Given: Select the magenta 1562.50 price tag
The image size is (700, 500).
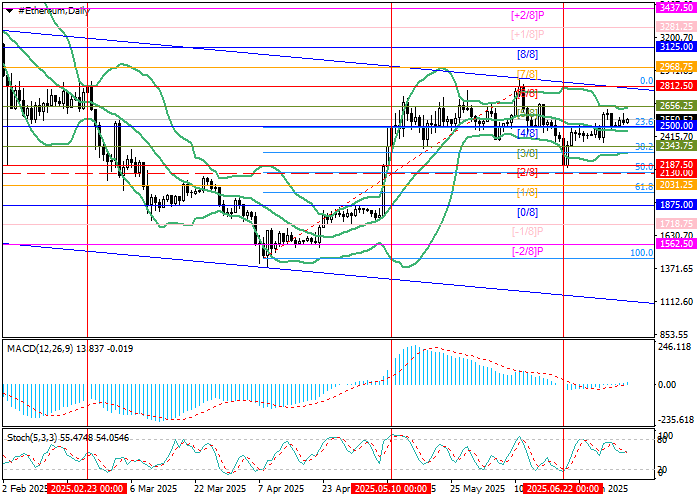Looking at the screenshot, I should click(676, 243).
